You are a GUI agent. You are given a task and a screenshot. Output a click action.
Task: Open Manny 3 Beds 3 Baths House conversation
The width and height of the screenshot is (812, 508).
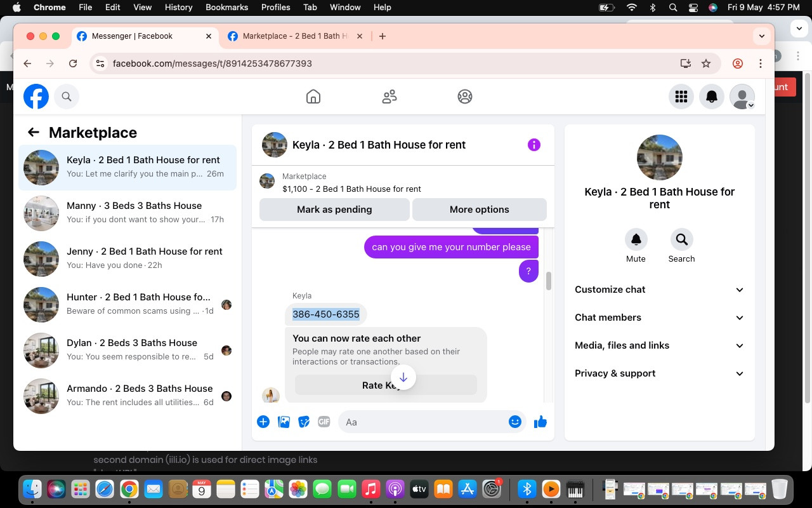[x=128, y=213]
